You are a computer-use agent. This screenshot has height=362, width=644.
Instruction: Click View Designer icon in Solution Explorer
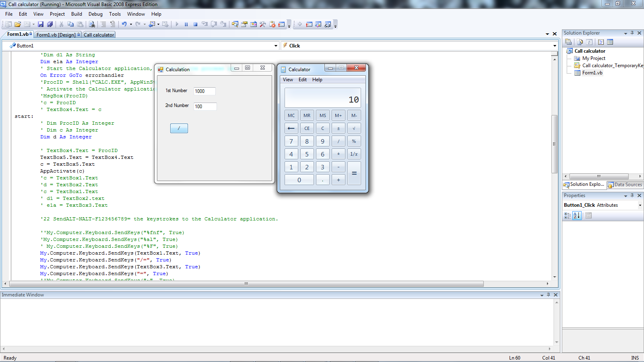(610, 42)
